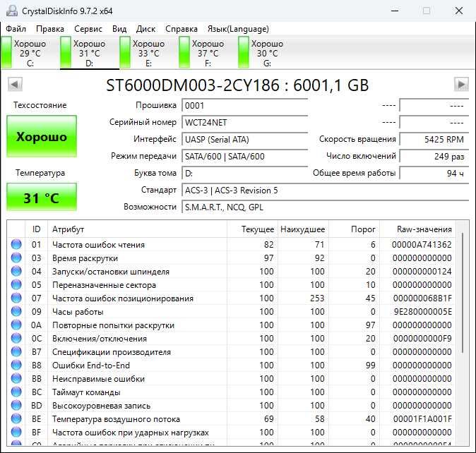Click the Текущее column header
The width and height of the screenshot is (476, 453).
(252, 229)
